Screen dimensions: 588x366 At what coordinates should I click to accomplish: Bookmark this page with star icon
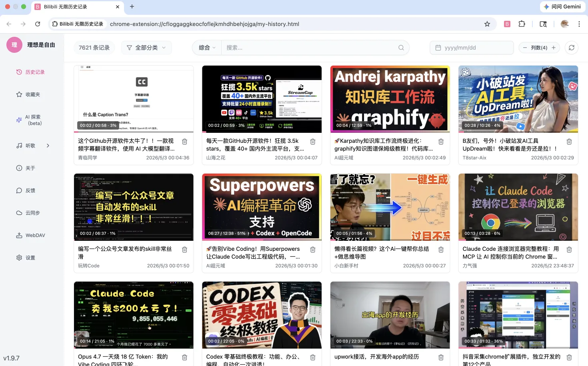[487, 24]
